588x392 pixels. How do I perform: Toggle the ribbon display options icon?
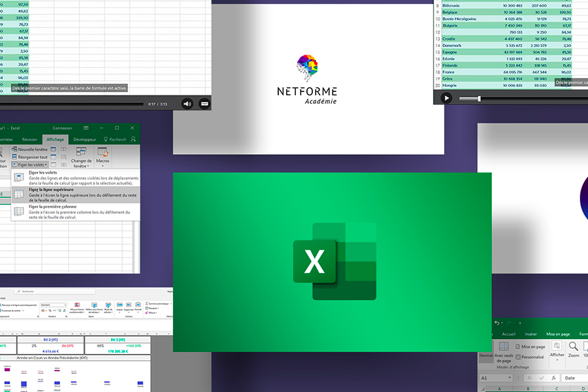[x=86, y=128]
